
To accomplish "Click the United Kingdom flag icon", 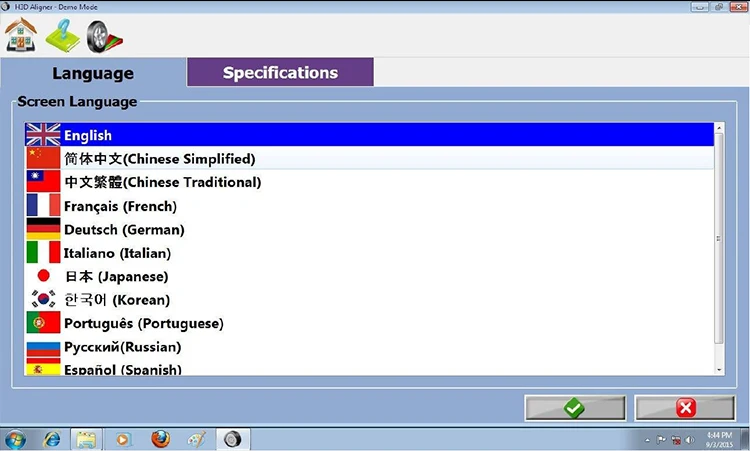I will point(43,134).
